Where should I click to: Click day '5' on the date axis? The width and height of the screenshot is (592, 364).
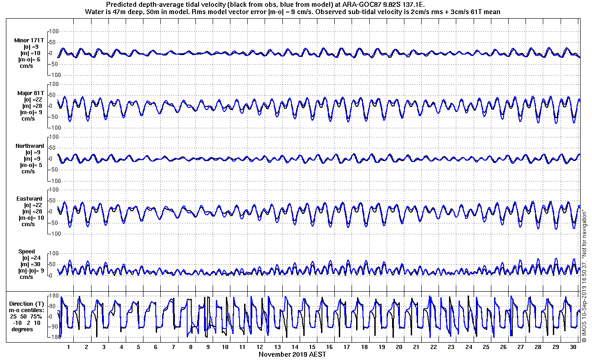click(x=138, y=347)
